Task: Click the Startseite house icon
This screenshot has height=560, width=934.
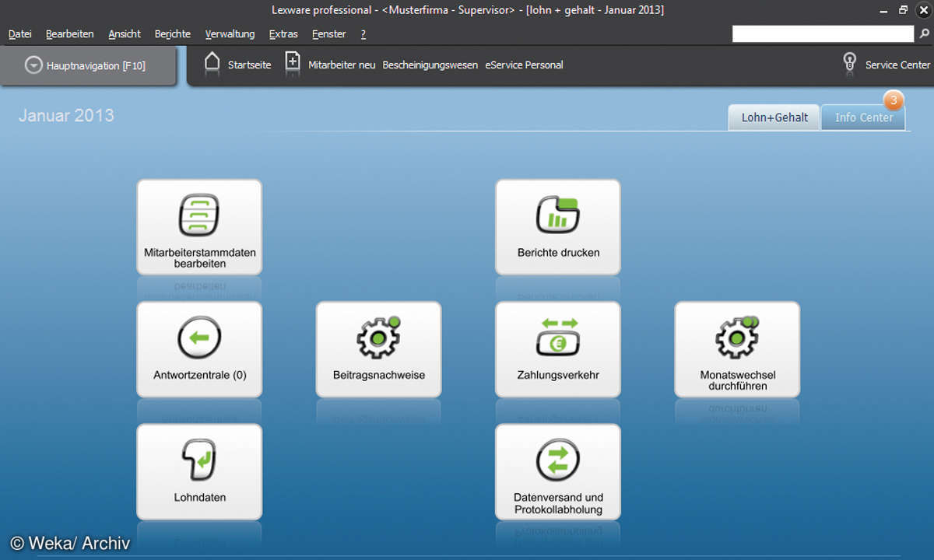Action: pyautogui.click(x=212, y=64)
